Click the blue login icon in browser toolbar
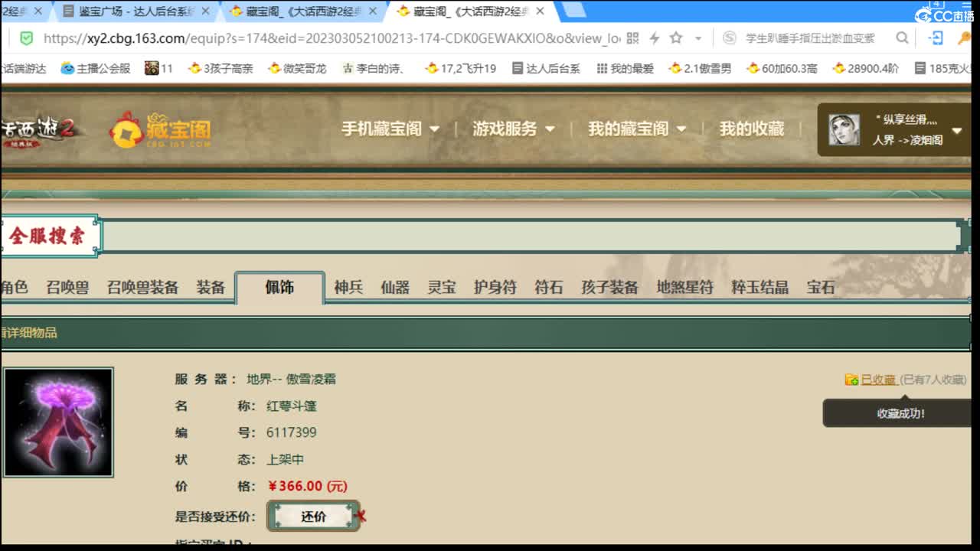 click(936, 38)
